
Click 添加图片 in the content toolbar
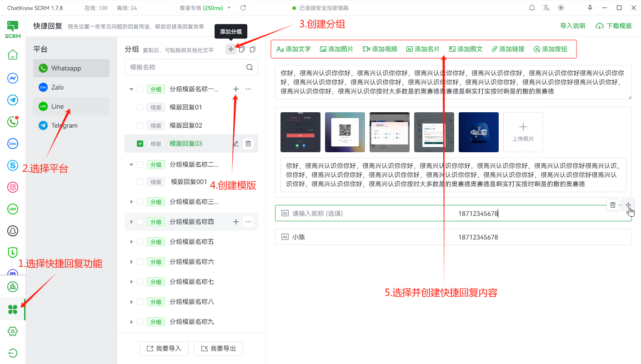pyautogui.click(x=336, y=49)
